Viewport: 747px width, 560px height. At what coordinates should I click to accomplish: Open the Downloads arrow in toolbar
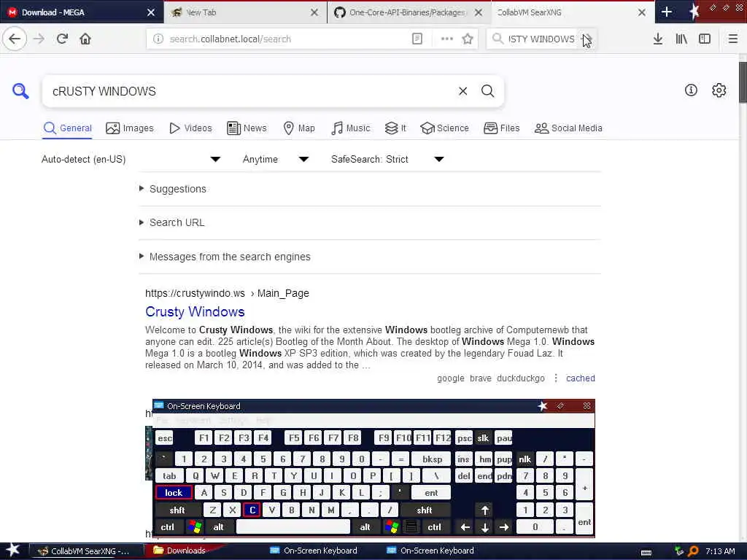coord(658,39)
